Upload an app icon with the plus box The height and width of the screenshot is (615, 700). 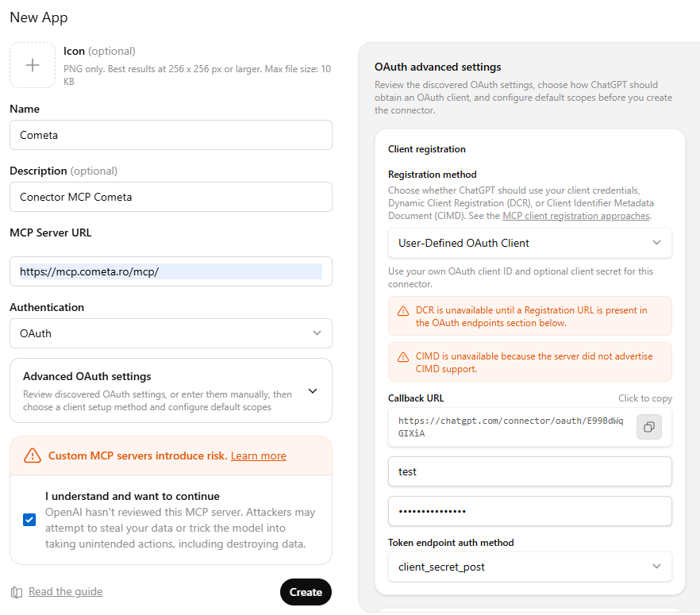coord(33,65)
